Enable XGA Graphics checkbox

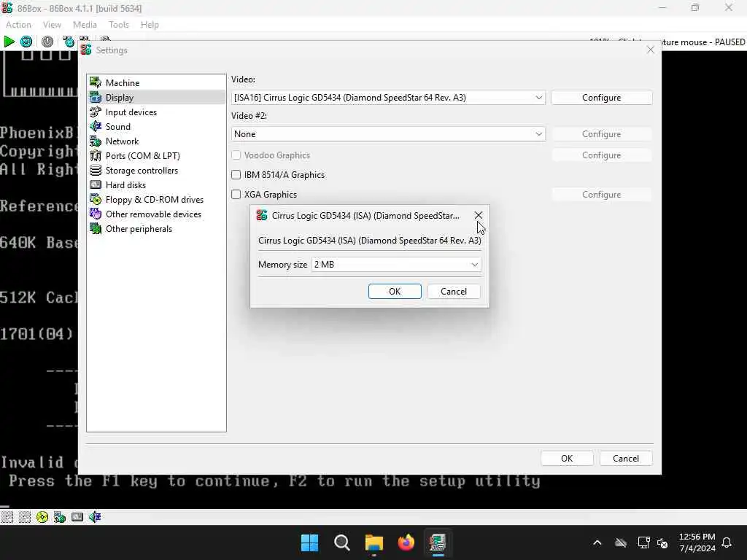[236, 194]
